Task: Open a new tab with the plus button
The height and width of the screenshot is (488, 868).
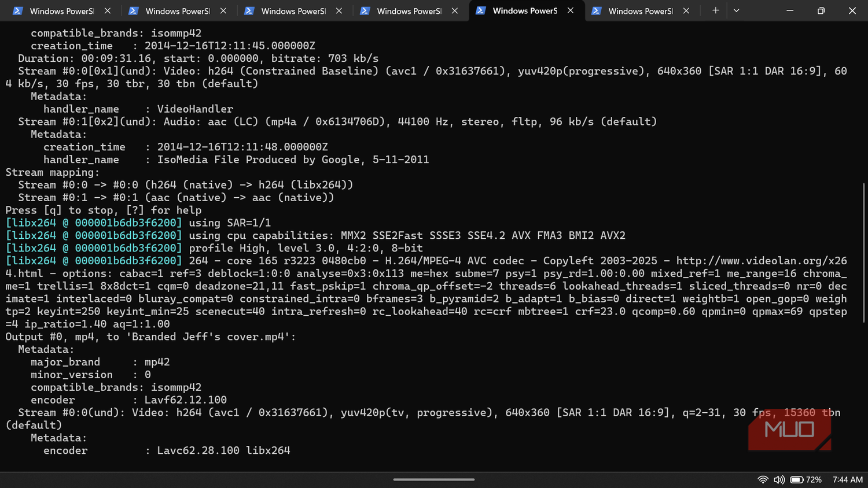Action: pos(716,10)
